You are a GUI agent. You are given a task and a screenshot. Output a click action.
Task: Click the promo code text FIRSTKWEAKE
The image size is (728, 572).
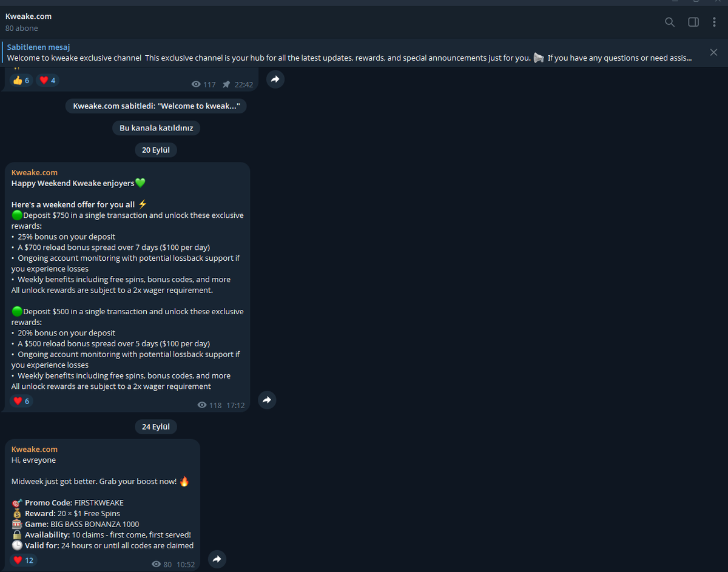pos(98,503)
